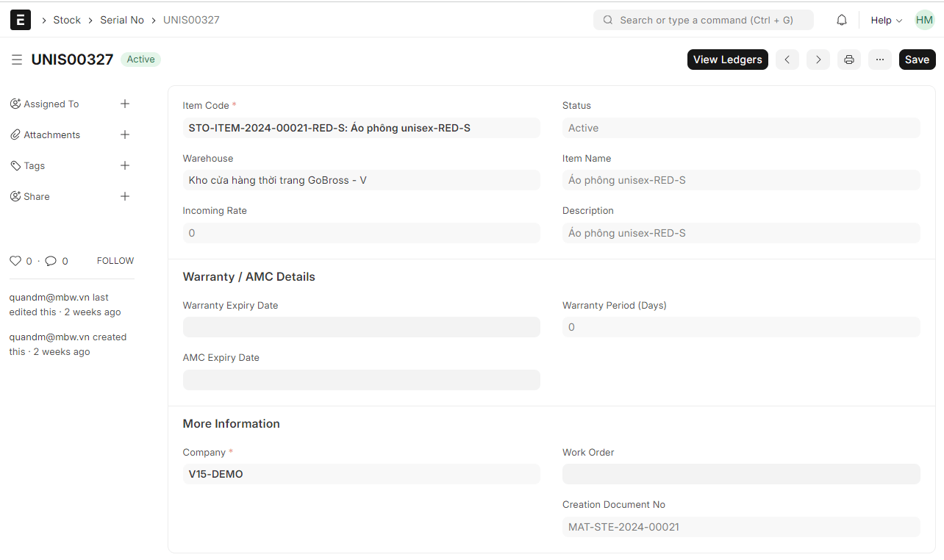This screenshot has width=944, height=560.
Task: Click the Description field
Action: [741, 233]
